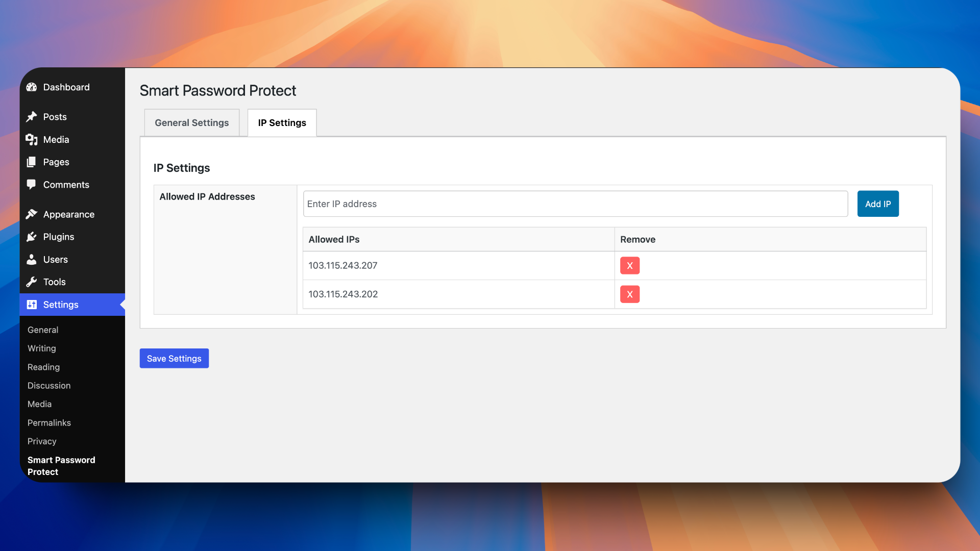Open General under Settings submenu
980x551 pixels.
pyautogui.click(x=43, y=330)
